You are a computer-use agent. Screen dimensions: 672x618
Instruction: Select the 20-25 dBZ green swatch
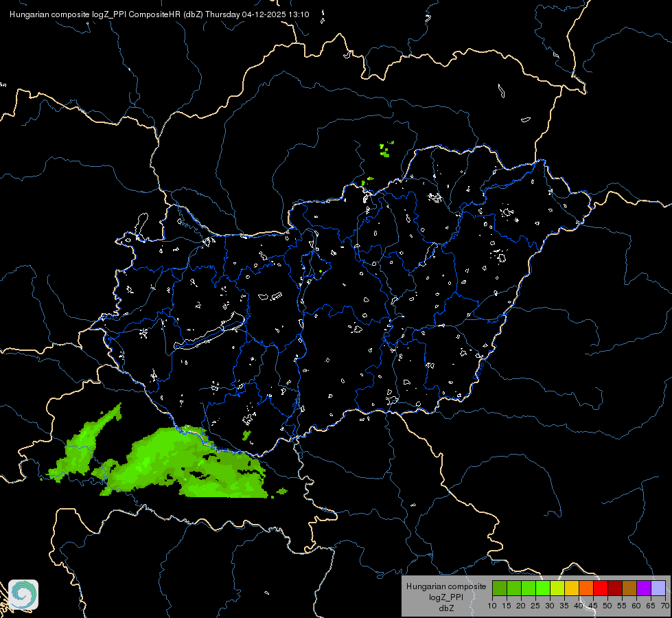pyautogui.click(x=529, y=588)
